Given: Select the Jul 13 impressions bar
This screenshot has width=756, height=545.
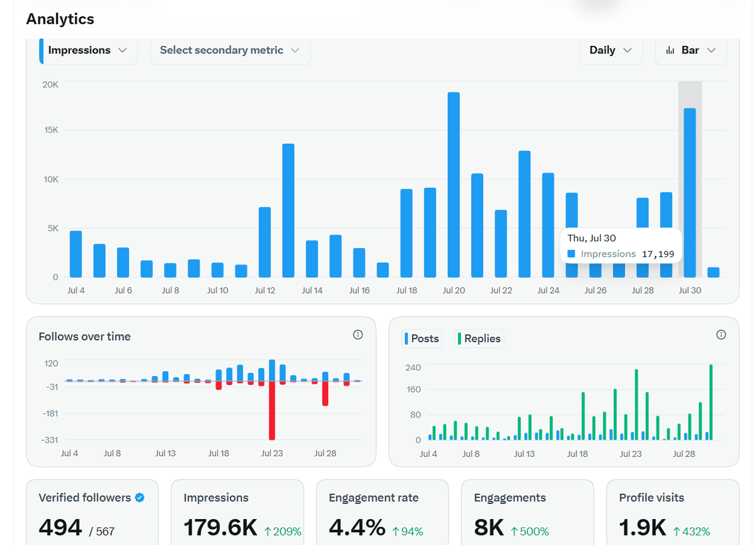Looking at the screenshot, I should click(289, 210).
